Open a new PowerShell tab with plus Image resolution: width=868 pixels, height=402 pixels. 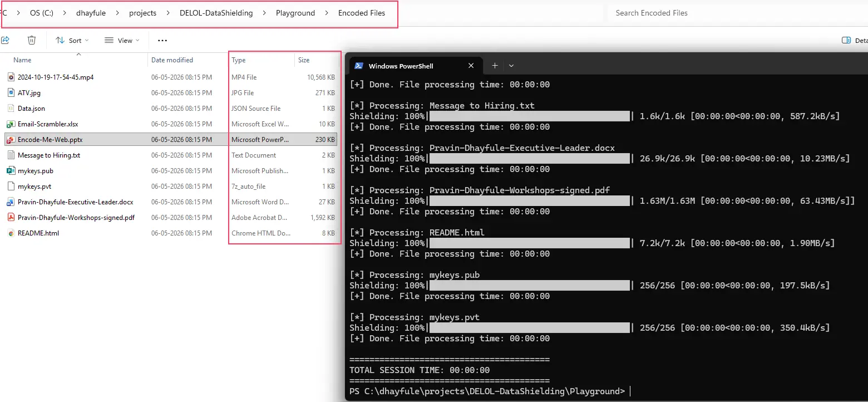coord(494,66)
